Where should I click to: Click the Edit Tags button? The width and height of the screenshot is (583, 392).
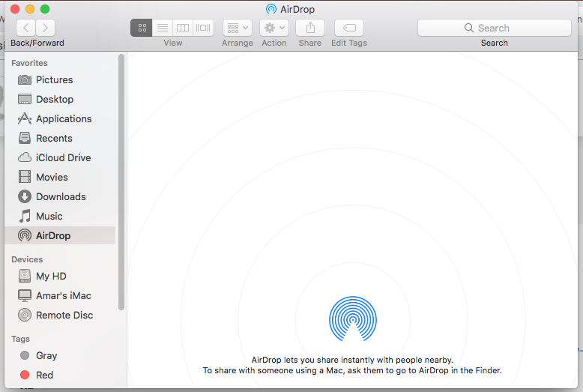point(349,28)
